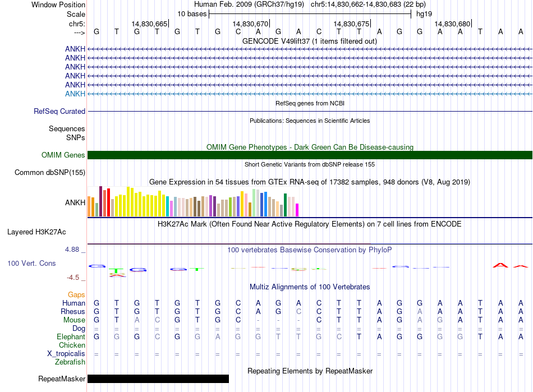533x392 pixels.
Task: Open the Common dbSNP(155) track label
Action: pyautogui.click(x=49, y=173)
